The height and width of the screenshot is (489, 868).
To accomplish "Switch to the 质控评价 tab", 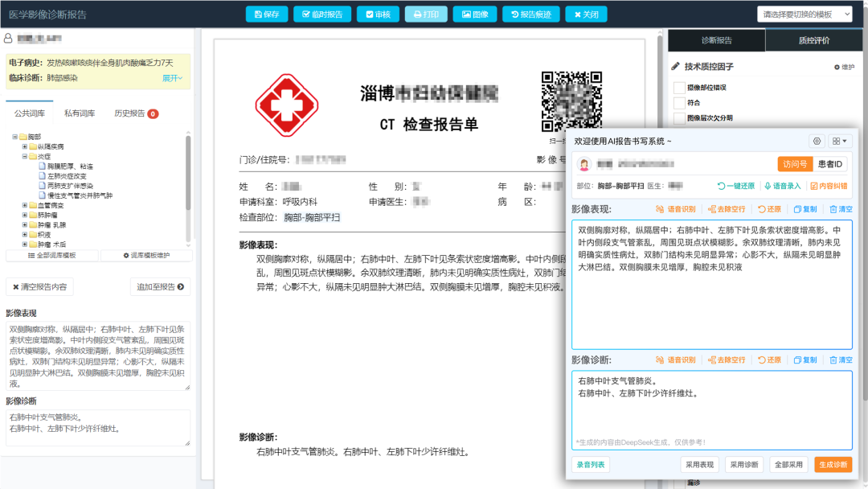I will (813, 40).
